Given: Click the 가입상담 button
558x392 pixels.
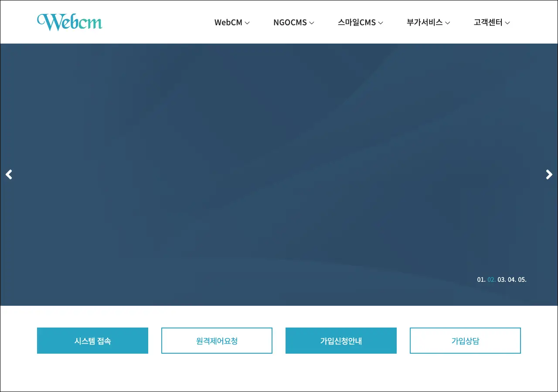Looking at the screenshot, I should click(x=465, y=341).
